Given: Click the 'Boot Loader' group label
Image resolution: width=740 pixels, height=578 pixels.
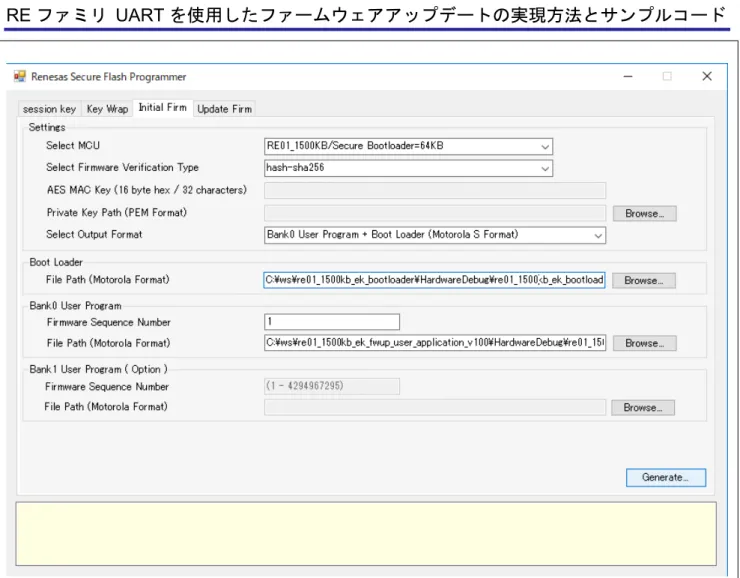Looking at the screenshot, I should tap(56, 262).
